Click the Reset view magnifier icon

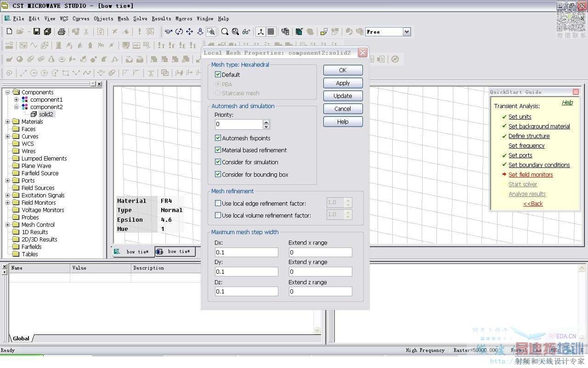click(x=225, y=32)
